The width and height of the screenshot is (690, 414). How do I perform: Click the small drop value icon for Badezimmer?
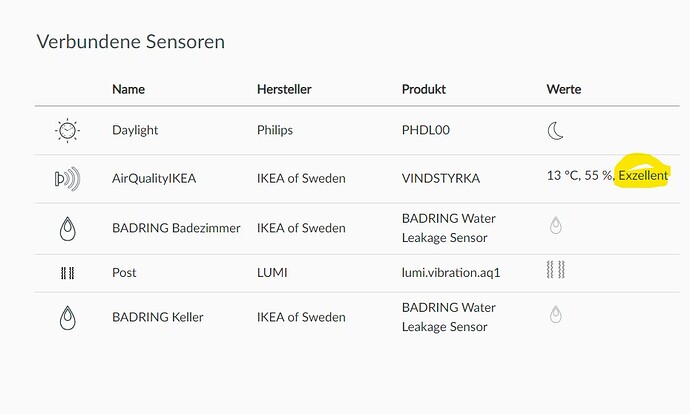[x=556, y=226]
